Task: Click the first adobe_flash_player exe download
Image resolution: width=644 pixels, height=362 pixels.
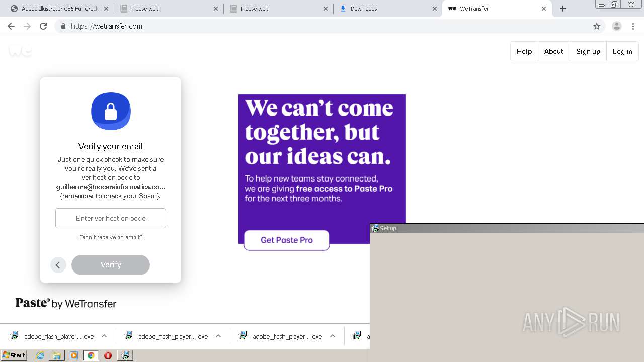Action: click(x=52, y=336)
